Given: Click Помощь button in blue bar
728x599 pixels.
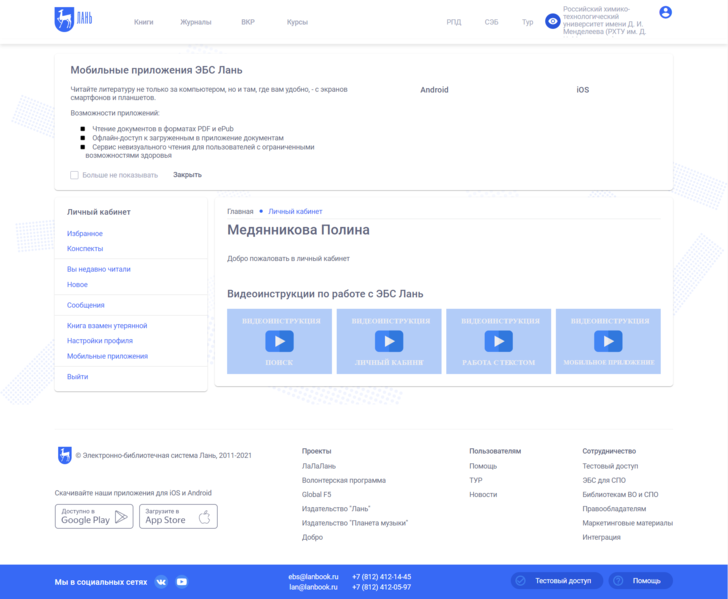Looking at the screenshot, I should click(x=640, y=581).
